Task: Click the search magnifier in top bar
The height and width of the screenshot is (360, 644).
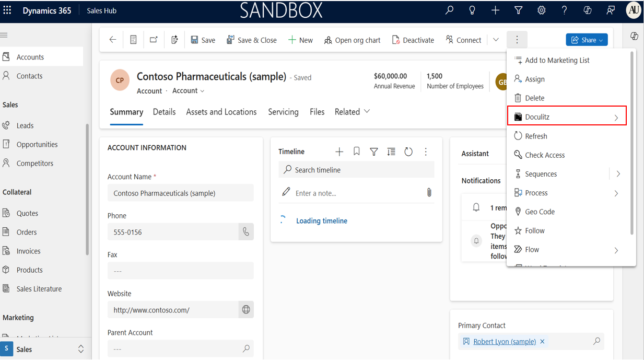Action: (x=449, y=10)
